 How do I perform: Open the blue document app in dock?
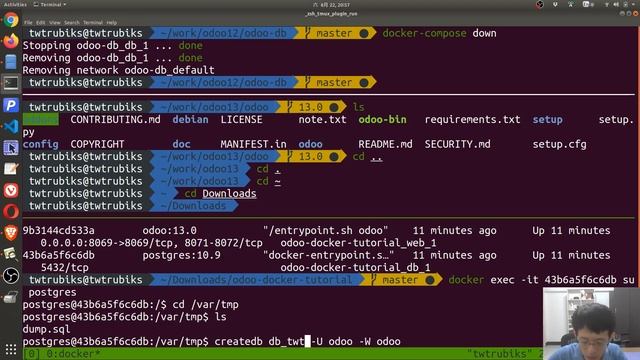(11, 62)
